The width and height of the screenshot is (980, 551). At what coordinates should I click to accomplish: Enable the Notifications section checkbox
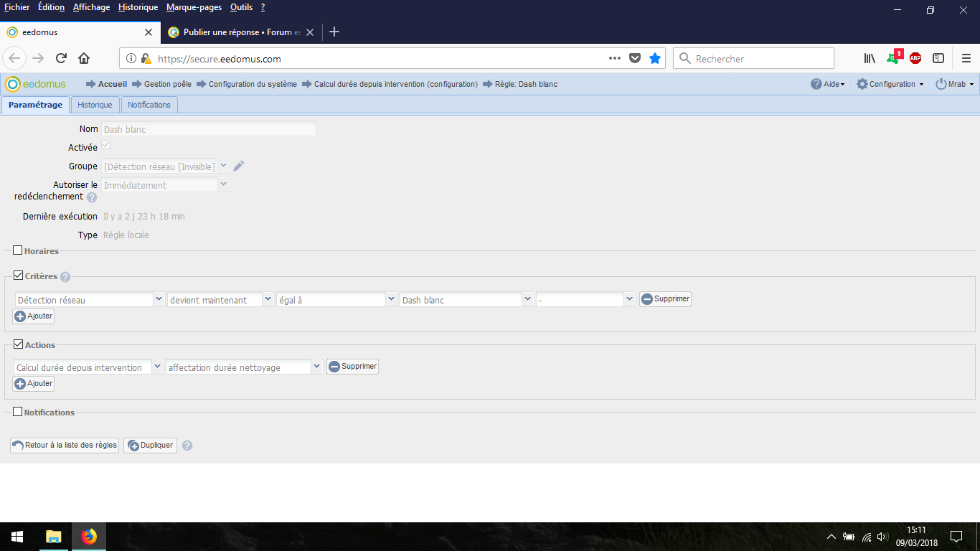pos(18,412)
